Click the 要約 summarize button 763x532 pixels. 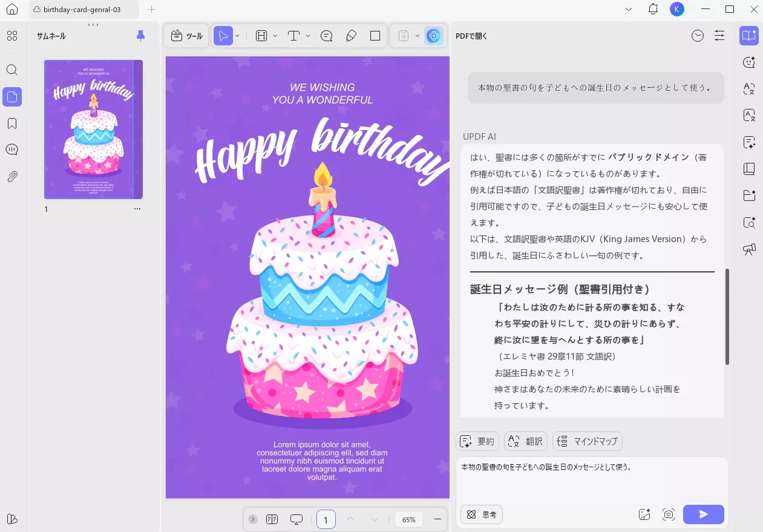pyautogui.click(x=477, y=441)
